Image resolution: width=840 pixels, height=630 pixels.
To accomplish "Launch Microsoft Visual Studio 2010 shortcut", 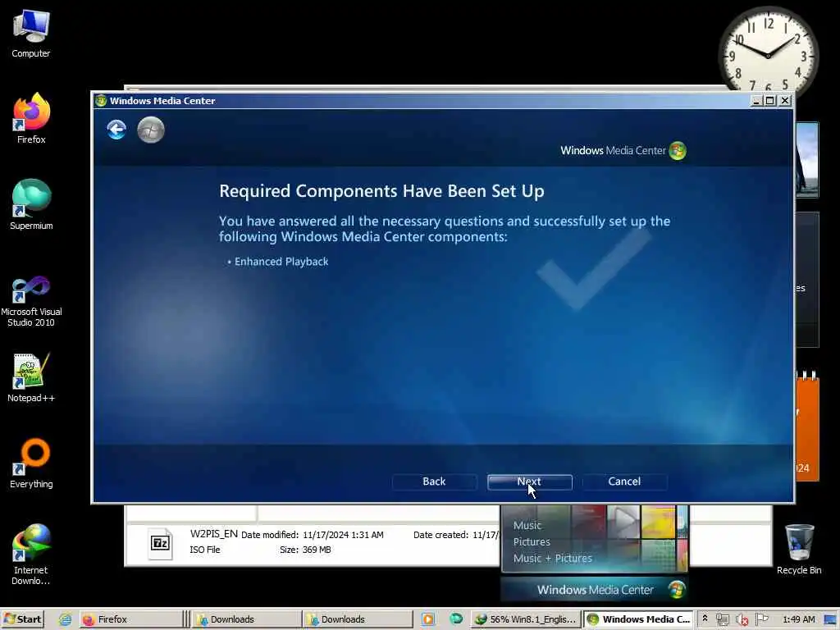I will tap(31, 301).
